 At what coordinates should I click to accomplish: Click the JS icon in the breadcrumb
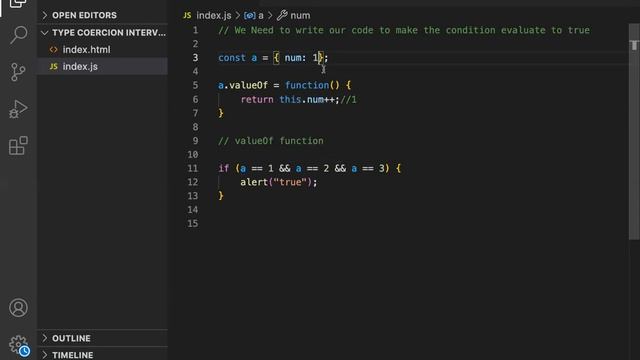[187, 16]
